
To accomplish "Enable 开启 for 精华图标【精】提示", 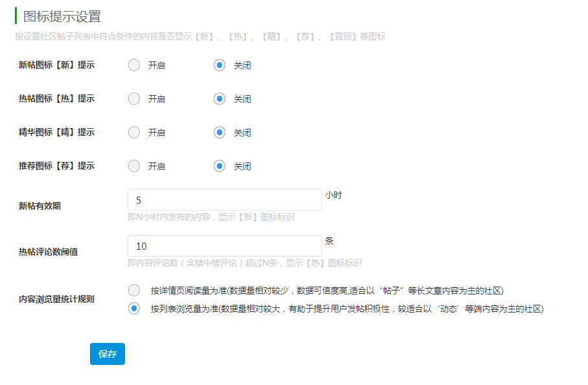I will (x=134, y=133).
